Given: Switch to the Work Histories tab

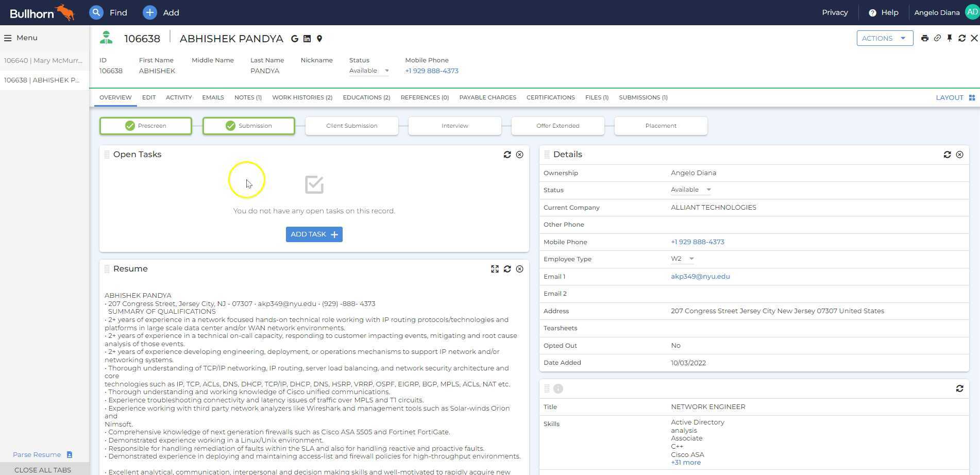Looking at the screenshot, I should point(302,97).
